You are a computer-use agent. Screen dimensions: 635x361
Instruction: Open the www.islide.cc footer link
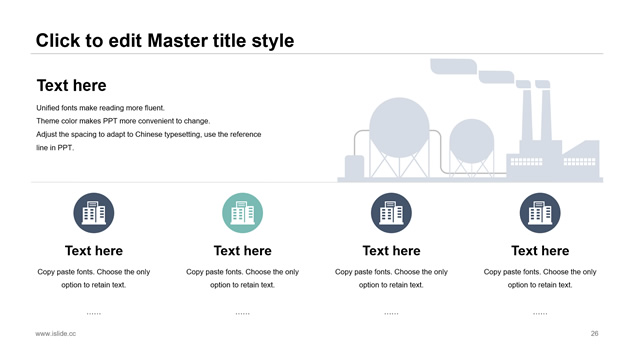(x=55, y=333)
